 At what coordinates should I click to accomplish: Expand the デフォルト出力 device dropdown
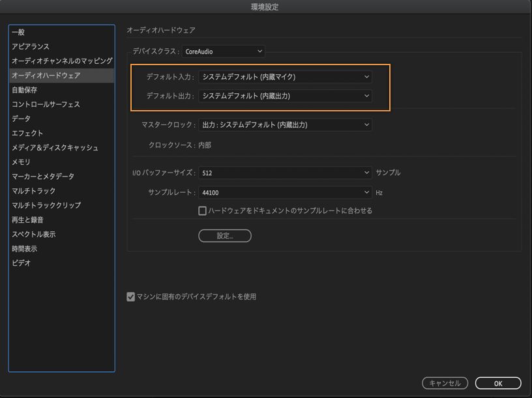(285, 96)
